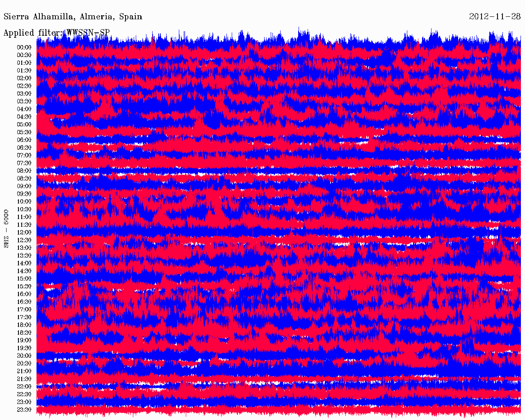Select the 15:00 time label
Image resolution: width=525 pixels, height=420 pixels.
[24, 279]
